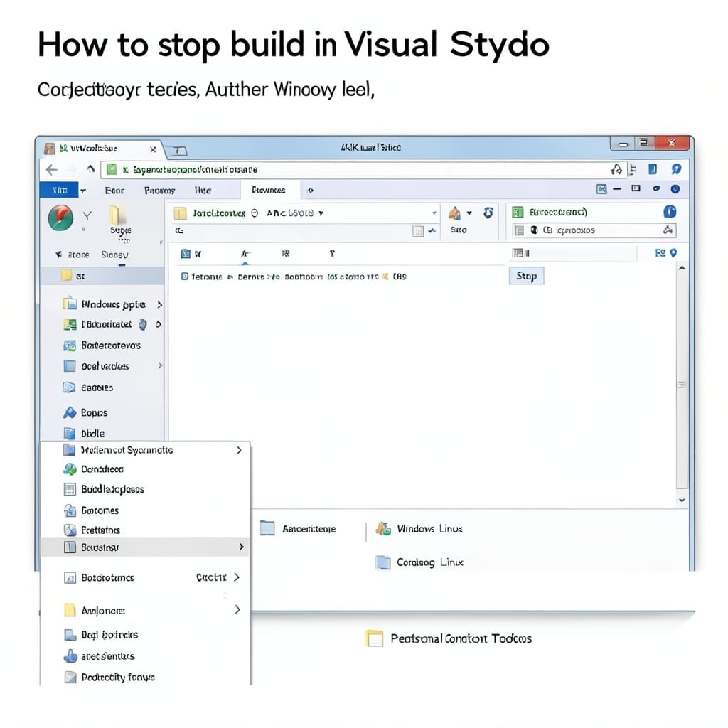Close the VtVcolsbue browser tab
The width and height of the screenshot is (728, 728).
(153, 149)
